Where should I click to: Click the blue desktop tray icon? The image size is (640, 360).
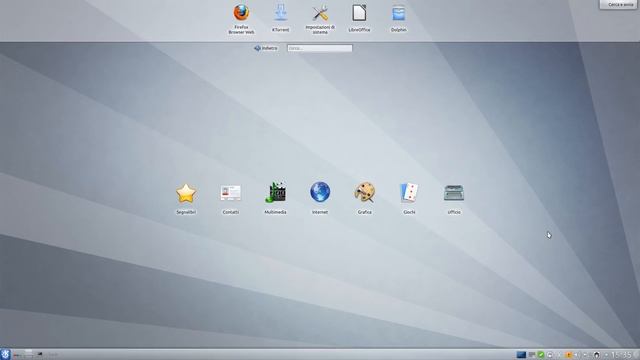pyautogui.click(x=521, y=355)
